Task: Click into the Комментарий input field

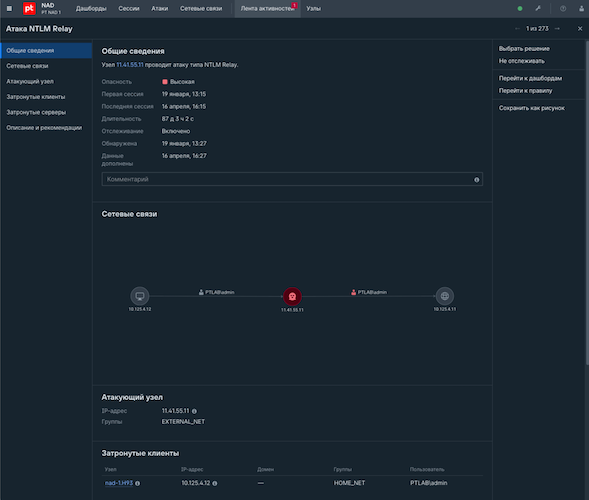Action: click(x=292, y=179)
